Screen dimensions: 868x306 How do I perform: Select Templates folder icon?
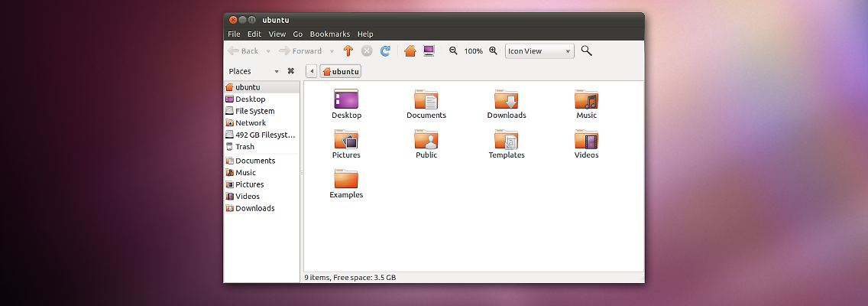pos(507,139)
